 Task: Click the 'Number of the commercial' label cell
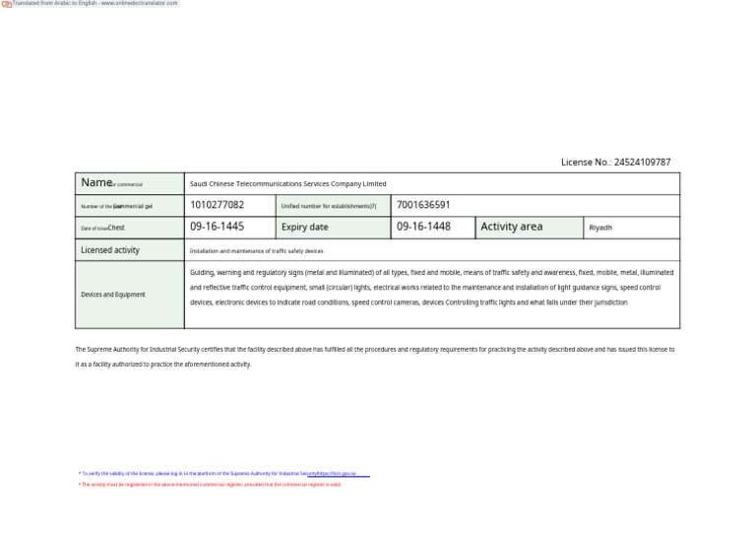point(130,206)
